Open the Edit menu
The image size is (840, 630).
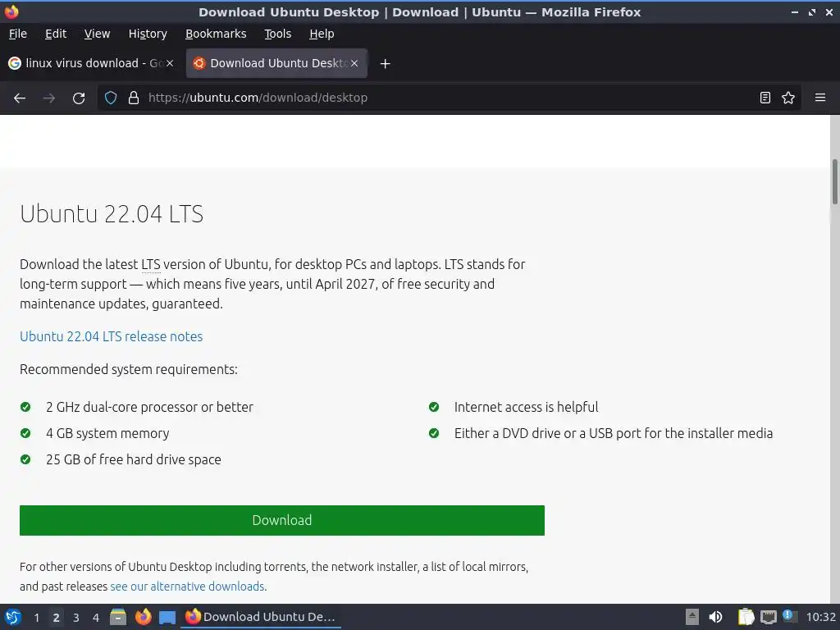tap(56, 34)
